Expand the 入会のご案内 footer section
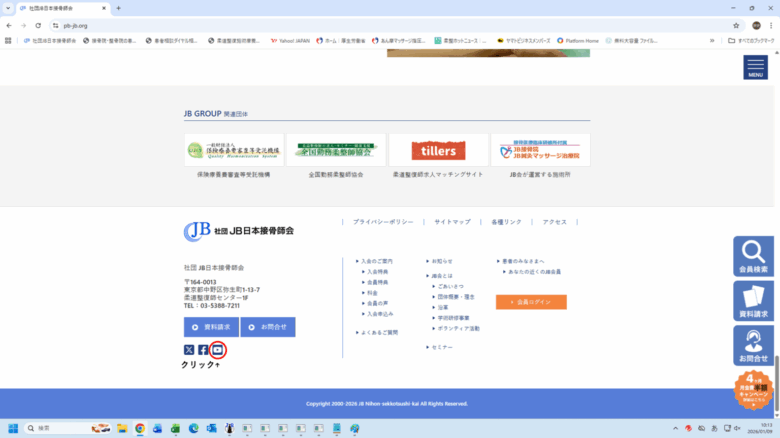780x438 pixels. coord(377,261)
